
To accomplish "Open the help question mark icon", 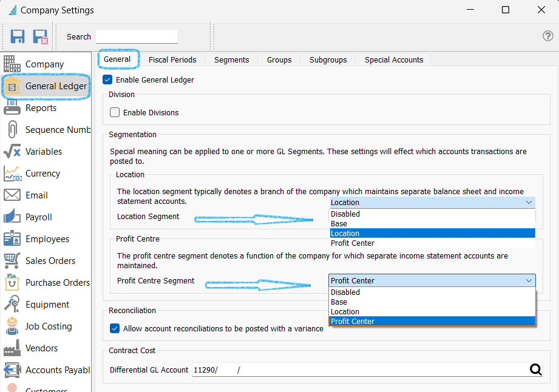I will (x=547, y=36).
